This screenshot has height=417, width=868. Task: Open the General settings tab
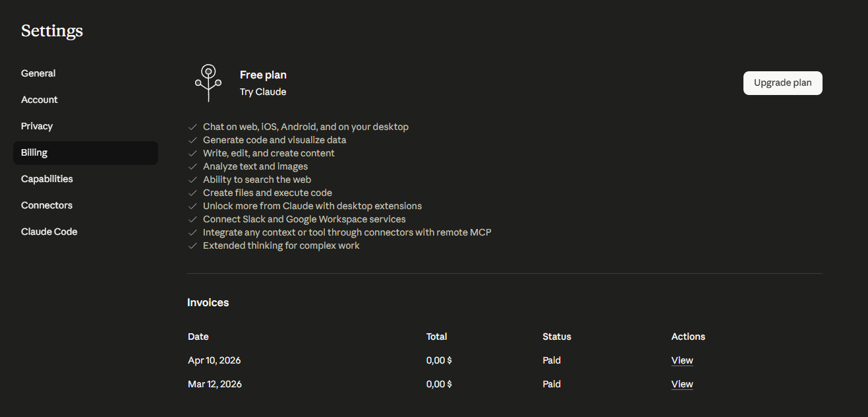point(38,73)
